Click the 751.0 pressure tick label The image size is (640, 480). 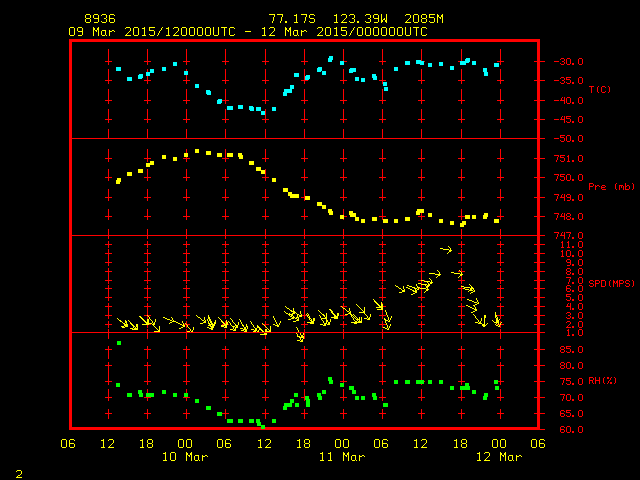pyautogui.click(x=569, y=158)
